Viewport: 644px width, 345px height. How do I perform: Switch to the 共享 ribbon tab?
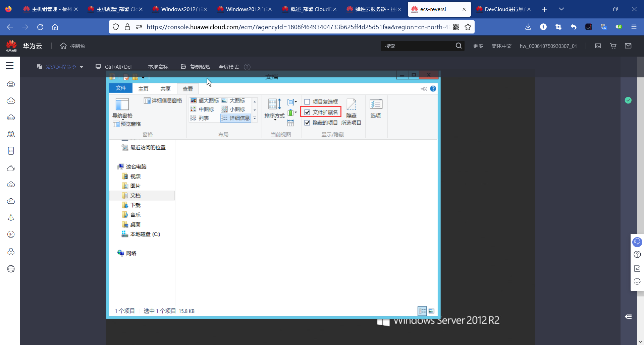165,88
